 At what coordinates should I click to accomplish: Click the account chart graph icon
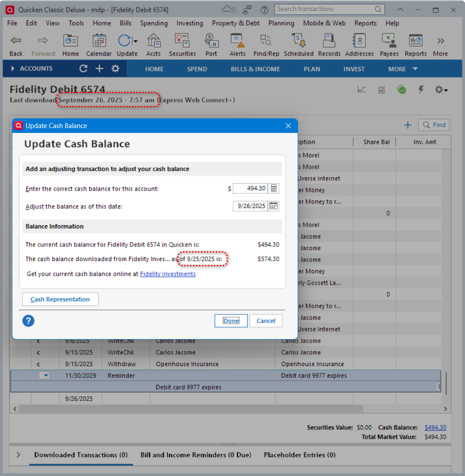pyautogui.click(x=362, y=90)
